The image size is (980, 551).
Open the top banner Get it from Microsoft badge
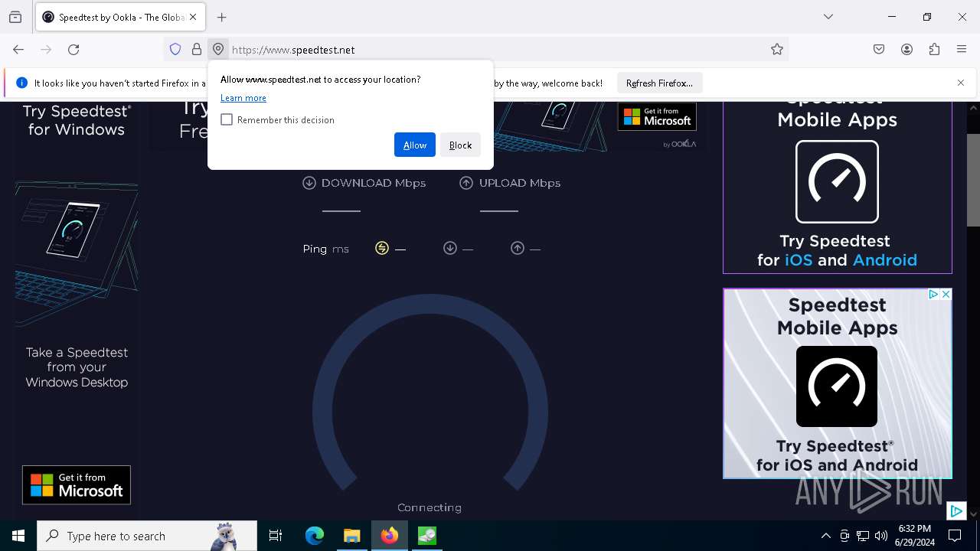[657, 116]
